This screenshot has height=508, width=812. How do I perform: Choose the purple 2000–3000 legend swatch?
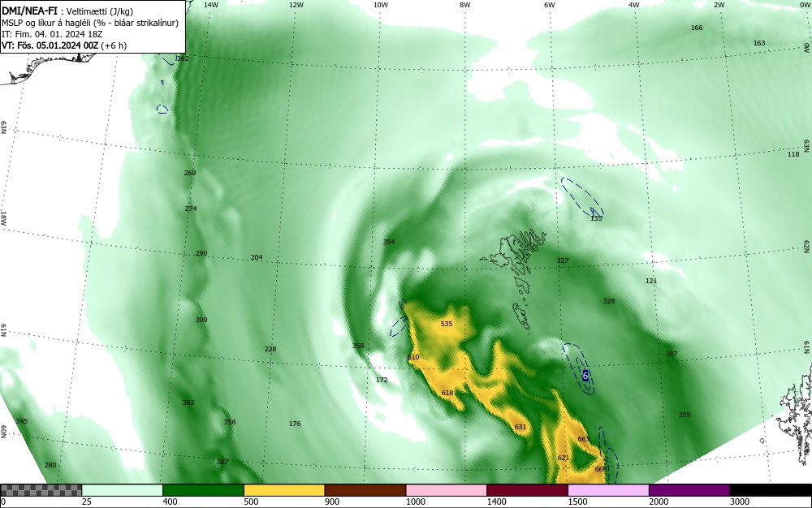coord(689,490)
